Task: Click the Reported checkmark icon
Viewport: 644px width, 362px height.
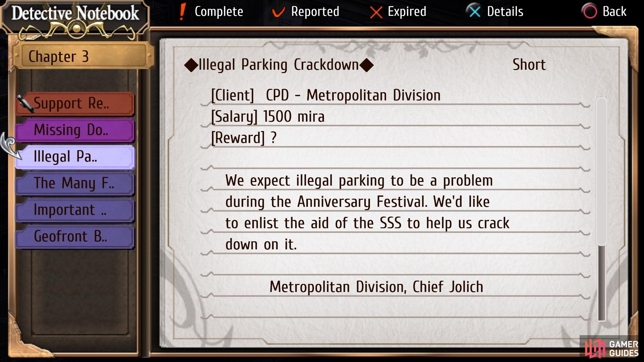Action: tap(278, 12)
